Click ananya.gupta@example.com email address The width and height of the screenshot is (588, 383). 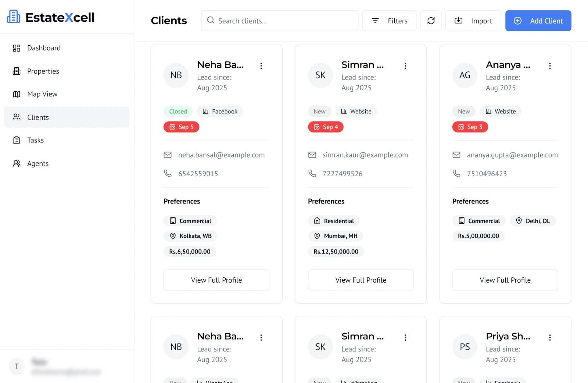tap(512, 155)
